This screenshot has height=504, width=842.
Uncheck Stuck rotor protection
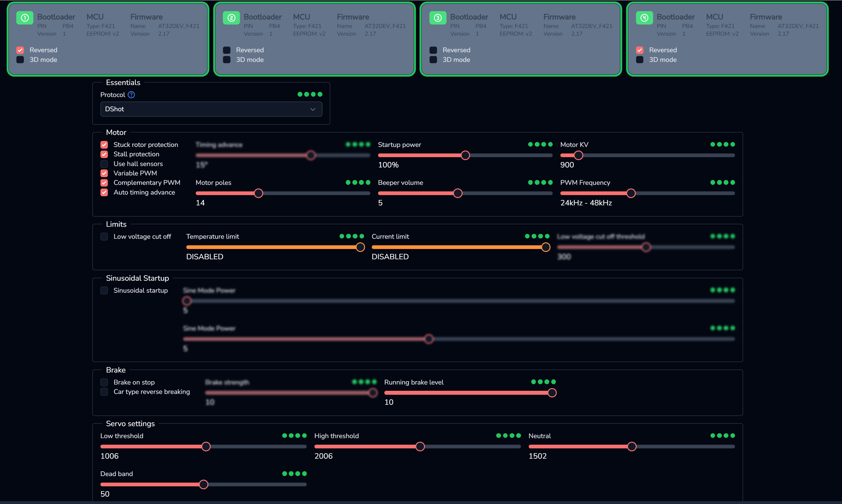coord(104,145)
